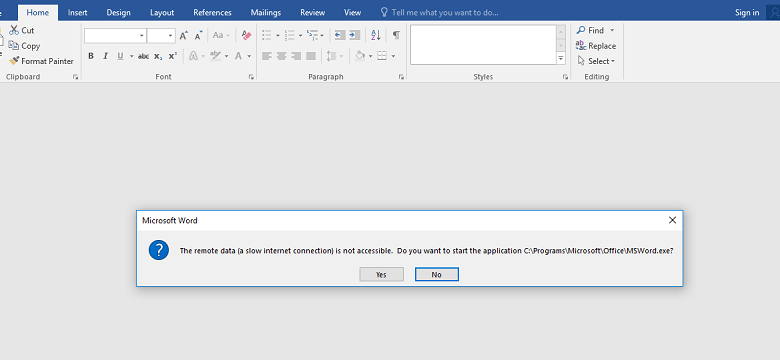Toggle Subscript formatting
Image resolution: width=780 pixels, height=360 pixels.
click(158, 56)
